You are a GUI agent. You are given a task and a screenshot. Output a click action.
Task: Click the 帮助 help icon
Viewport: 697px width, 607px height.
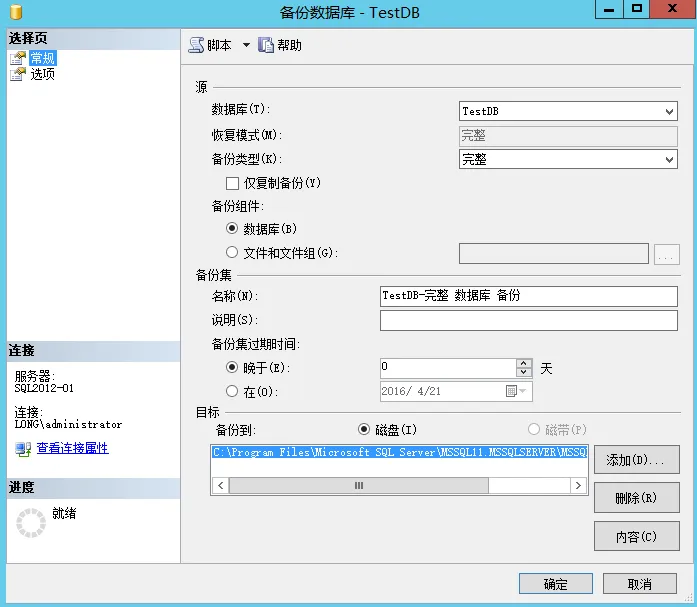(266, 45)
